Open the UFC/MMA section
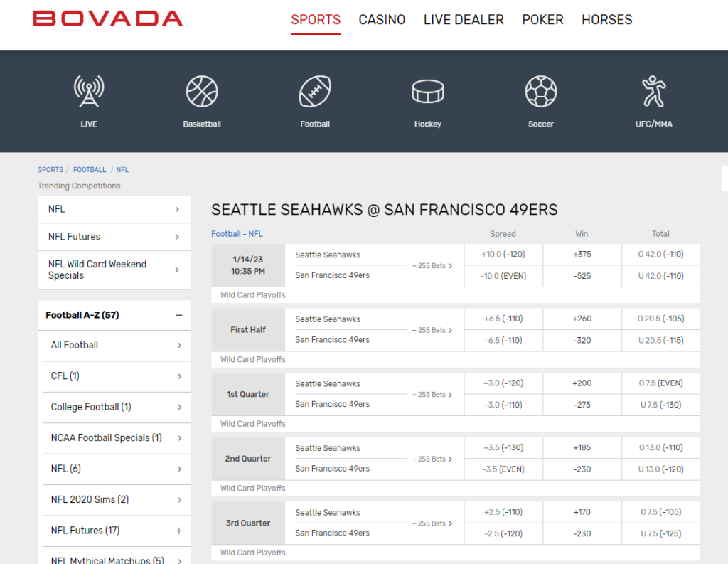The width and height of the screenshot is (728, 564). coord(653,101)
